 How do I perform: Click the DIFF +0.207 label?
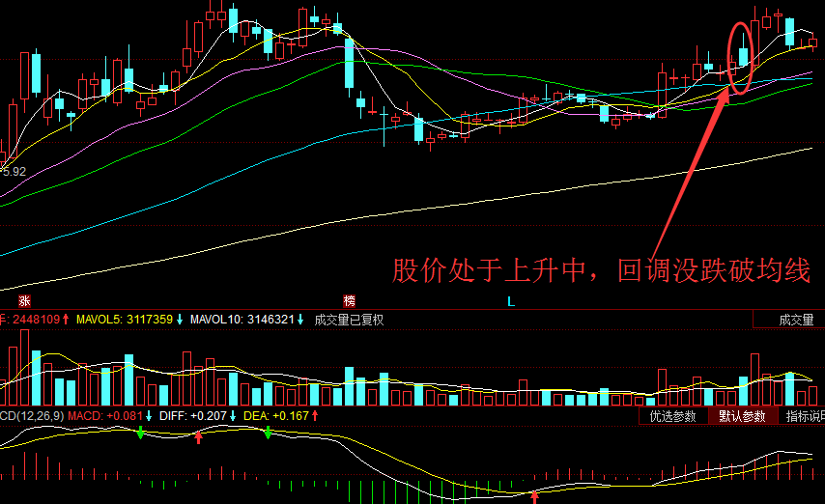[x=193, y=415]
